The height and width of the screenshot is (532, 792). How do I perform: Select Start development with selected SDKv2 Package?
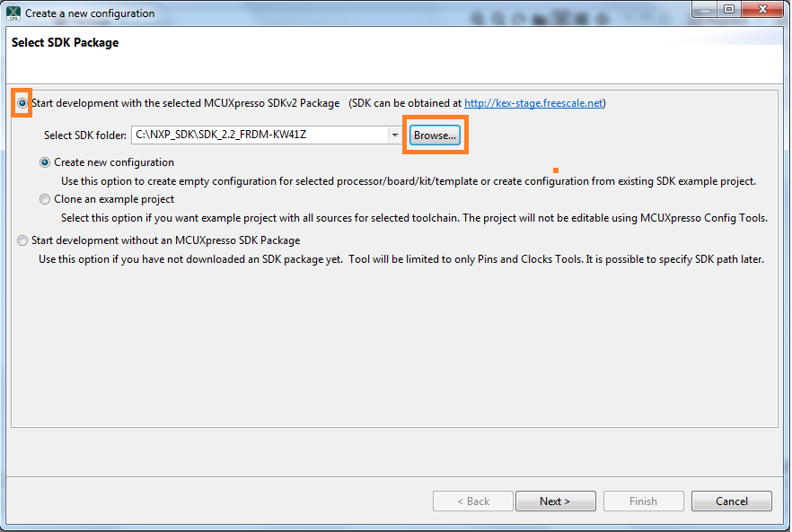[x=22, y=103]
